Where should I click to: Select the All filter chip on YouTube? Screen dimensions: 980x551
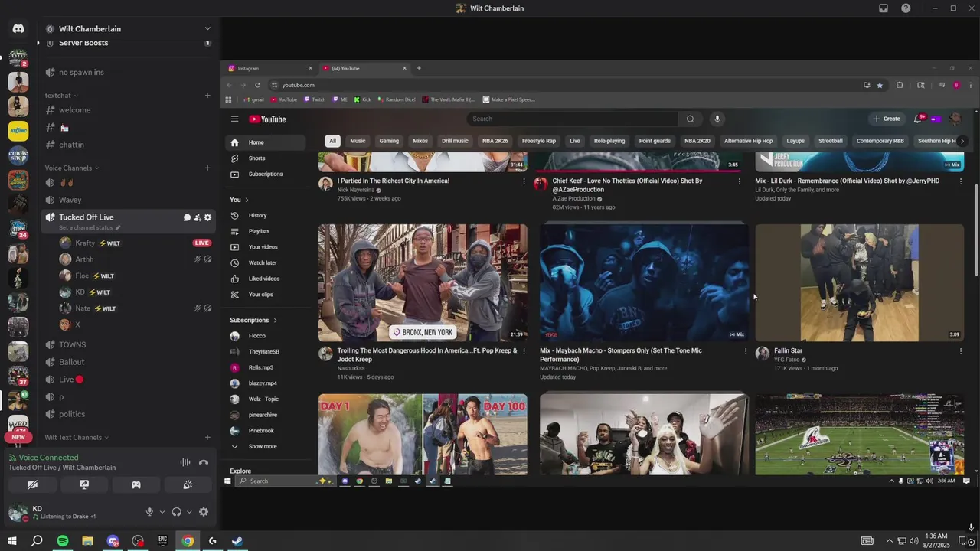tap(332, 141)
